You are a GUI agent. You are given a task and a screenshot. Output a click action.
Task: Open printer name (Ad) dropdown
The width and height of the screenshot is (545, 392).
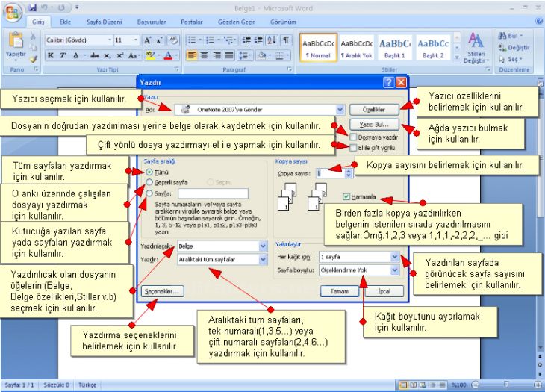point(340,110)
